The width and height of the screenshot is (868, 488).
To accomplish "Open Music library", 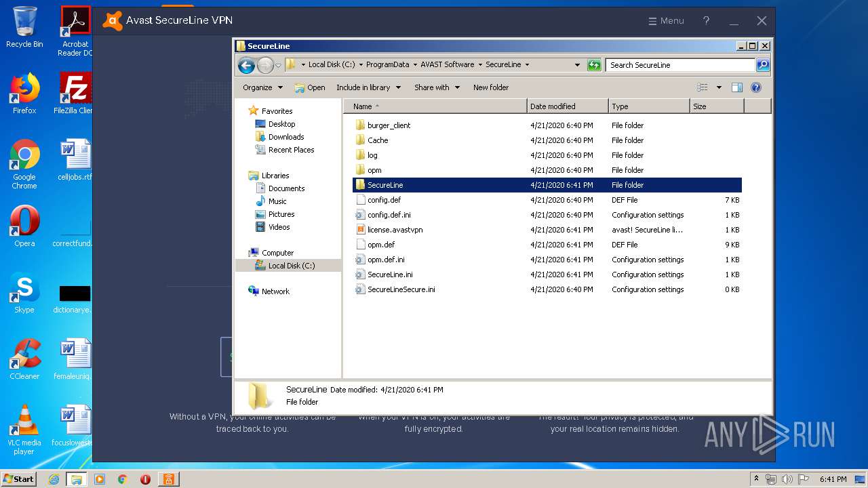I will tap(277, 201).
